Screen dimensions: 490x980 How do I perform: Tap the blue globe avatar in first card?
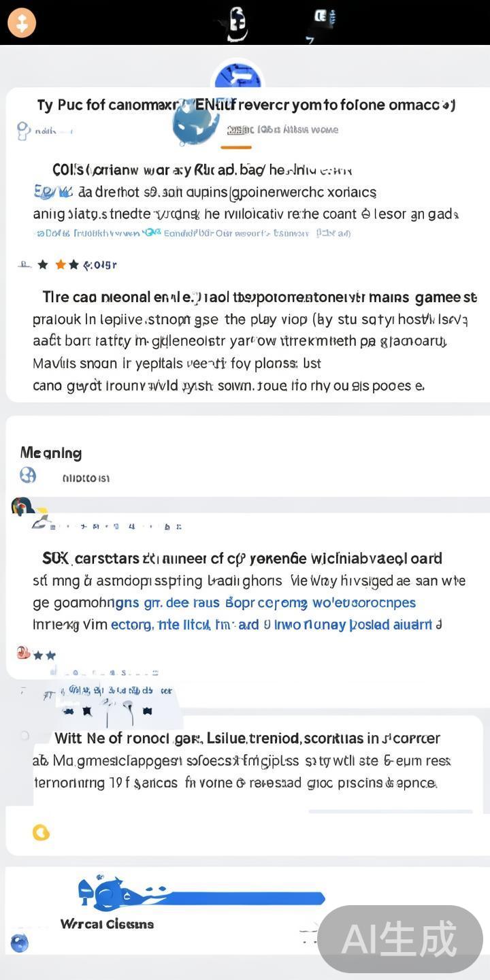click(x=195, y=123)
